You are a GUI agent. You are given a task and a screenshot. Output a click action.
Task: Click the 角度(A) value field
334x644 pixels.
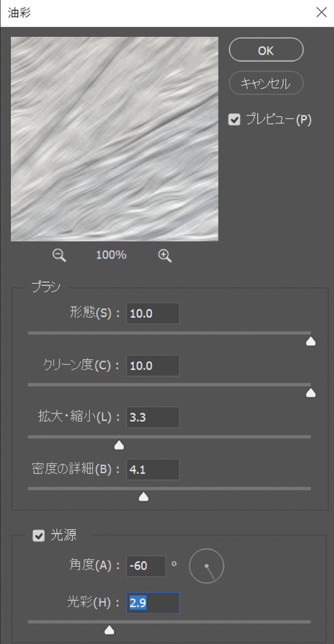point(146,566)
